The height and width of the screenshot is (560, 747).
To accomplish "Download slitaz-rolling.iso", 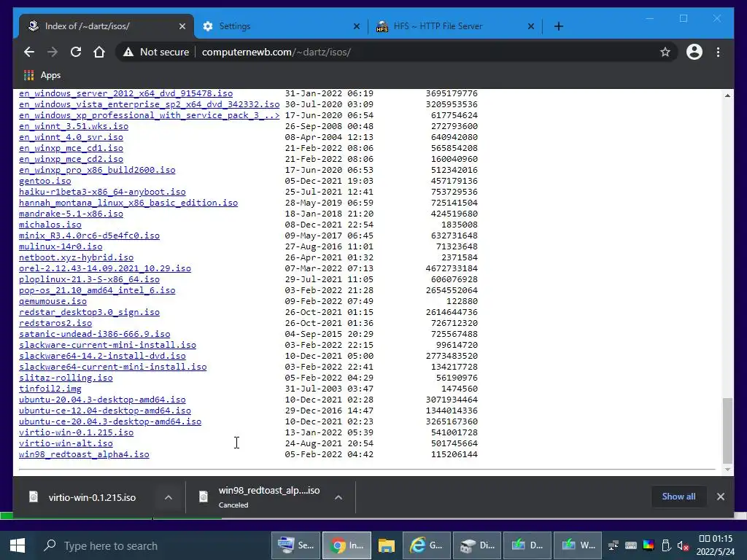I will point(66,378).
